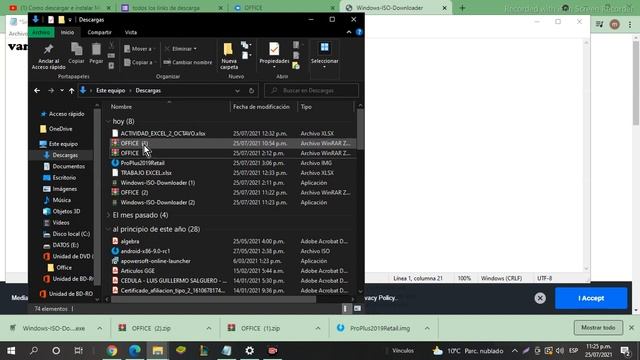Expand the El mes pasado (4) group
Viewport: 640px width, 360px height.
tap(108, 215)
